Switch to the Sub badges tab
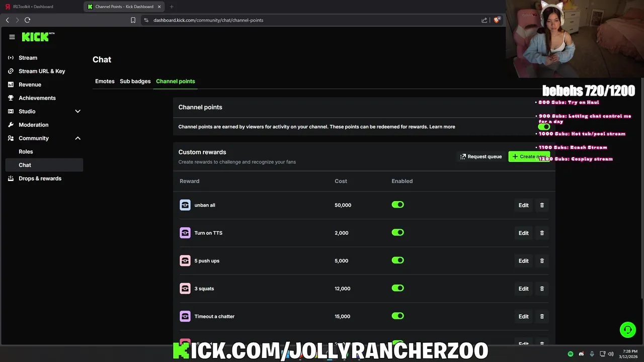The width and height of the screenshot is (644, 362). coord(135,81)
